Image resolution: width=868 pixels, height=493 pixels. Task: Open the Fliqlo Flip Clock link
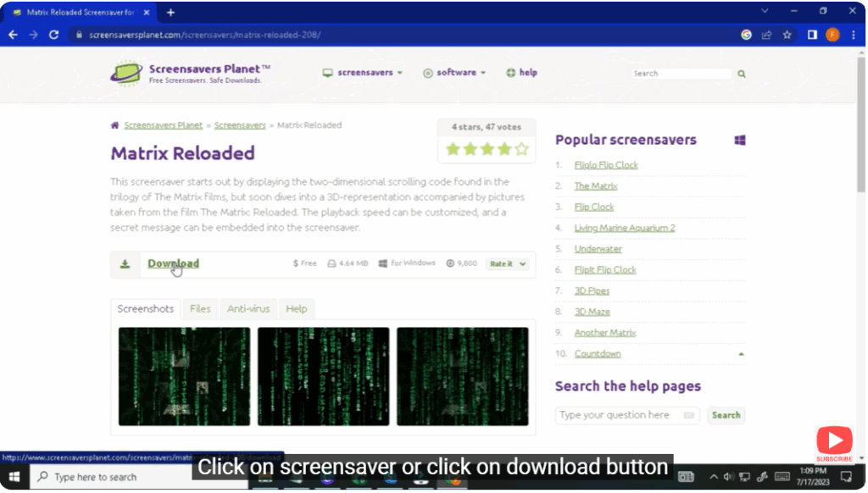606,165
